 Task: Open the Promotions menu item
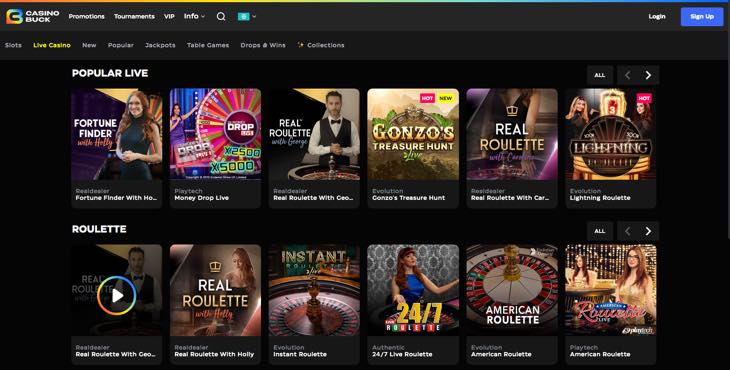pyautogui.click(x=87, y=16)
